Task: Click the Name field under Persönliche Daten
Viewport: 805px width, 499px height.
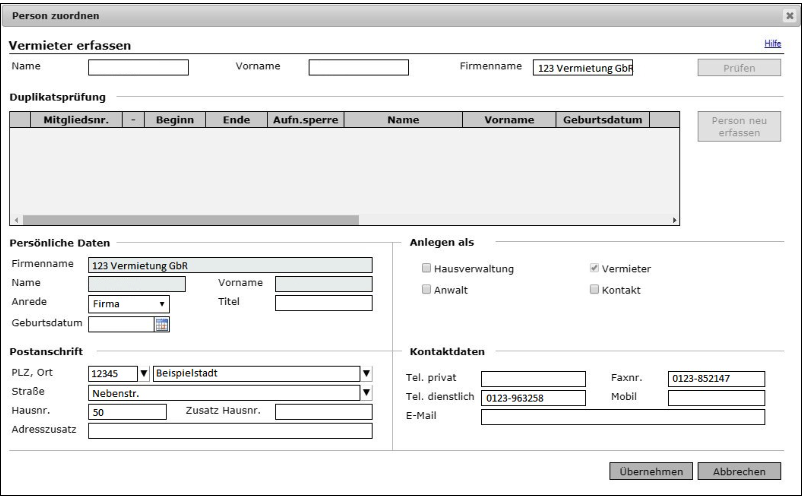Action: click(x=137, y=284)
